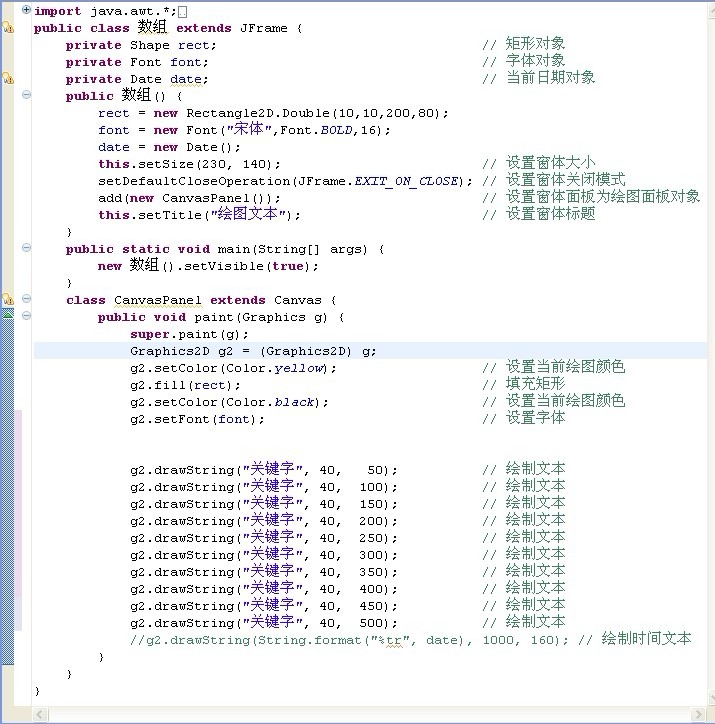715x724 pixels.
Task: Click on the JFrame class name
Action: click(263, 28)
